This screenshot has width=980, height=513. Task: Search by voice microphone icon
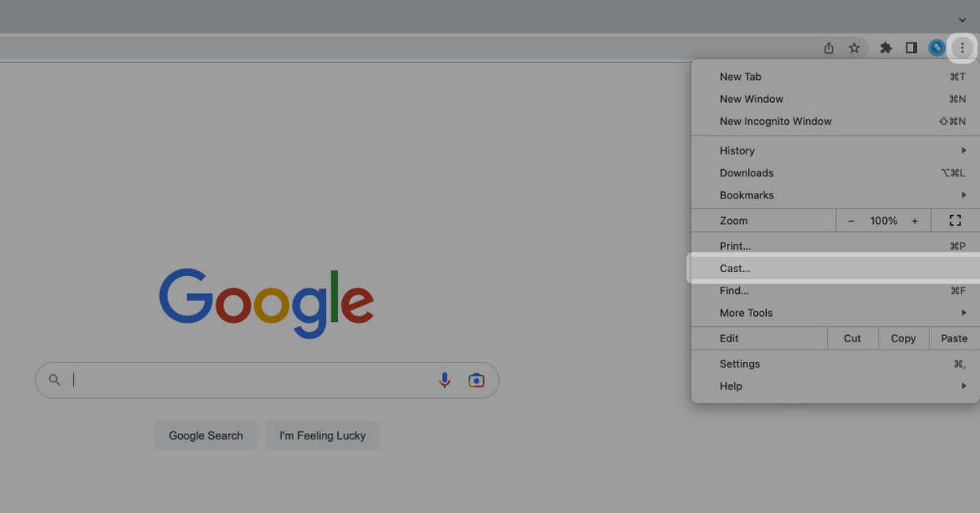click(444, 380)
